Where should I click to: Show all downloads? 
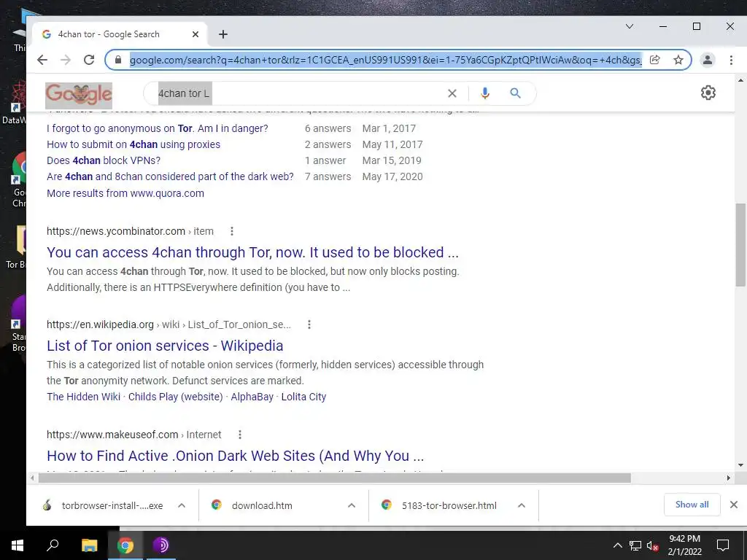pyautogui.click(x=692, y=505)
